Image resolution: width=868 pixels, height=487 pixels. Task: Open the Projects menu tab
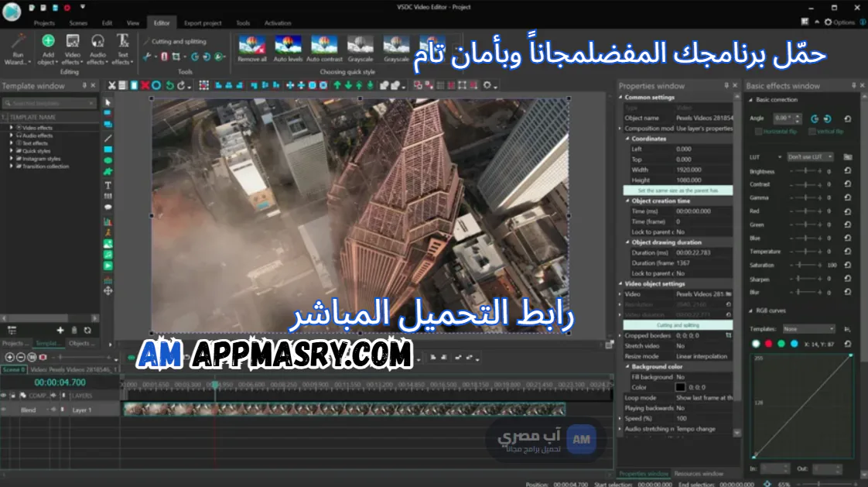coord(44,22)
